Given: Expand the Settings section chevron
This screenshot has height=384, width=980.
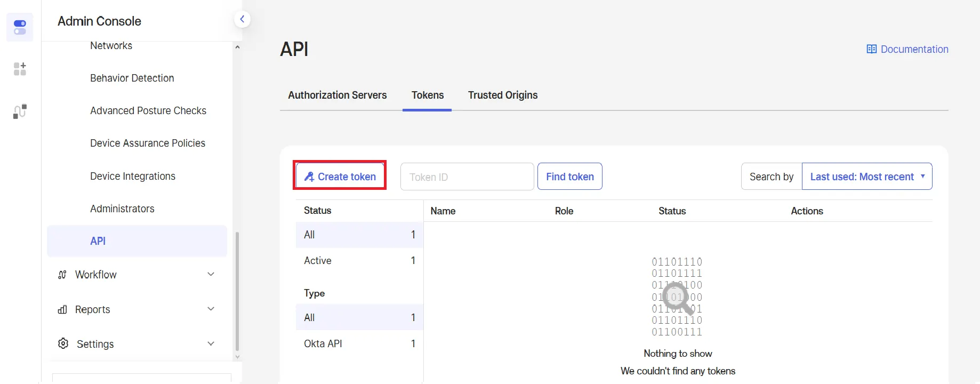Looking at the screenshot, I should pos(211,343).
